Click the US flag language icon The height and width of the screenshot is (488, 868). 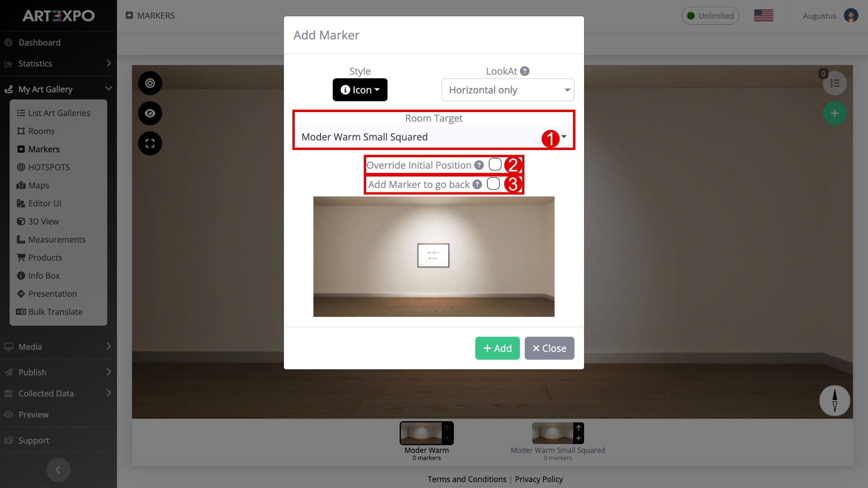764,16
